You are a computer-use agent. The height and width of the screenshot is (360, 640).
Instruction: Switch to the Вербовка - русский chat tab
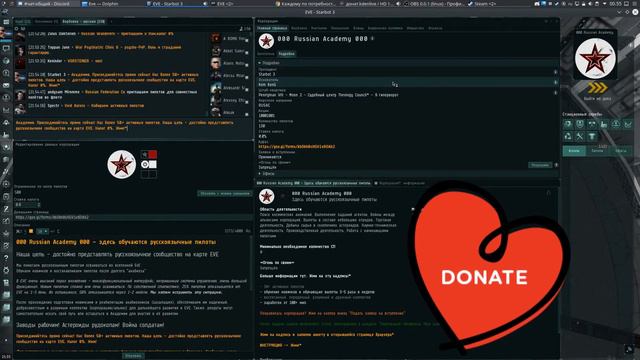click(x=84, y=21)
